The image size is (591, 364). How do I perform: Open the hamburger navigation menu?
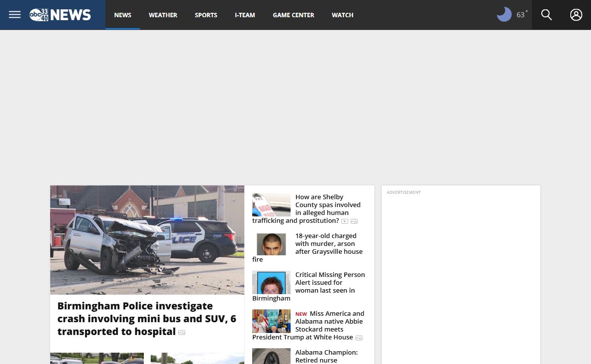(15, 15)
